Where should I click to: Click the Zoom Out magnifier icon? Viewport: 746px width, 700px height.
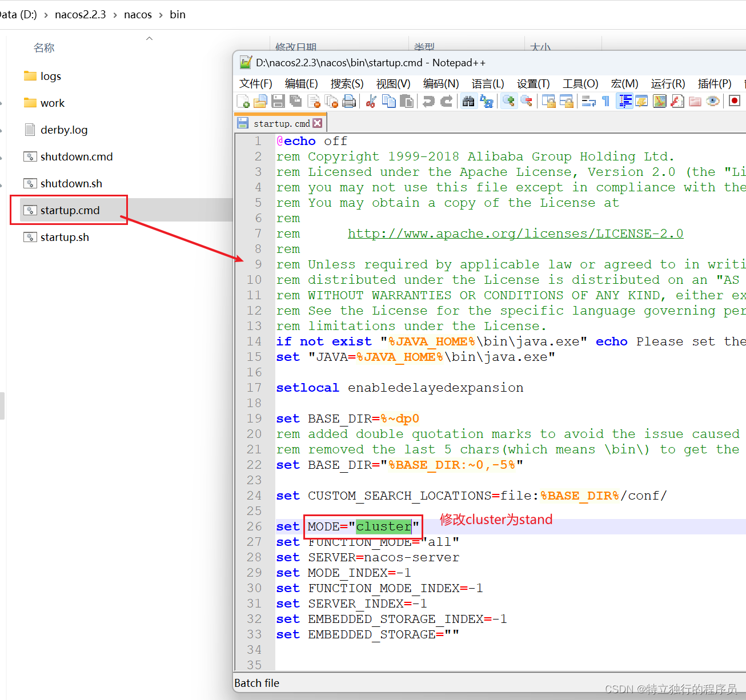[x=527, y=102]
